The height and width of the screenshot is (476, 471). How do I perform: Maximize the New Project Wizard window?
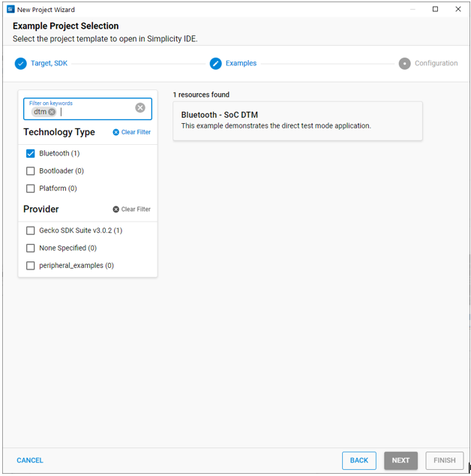(435, 9)
